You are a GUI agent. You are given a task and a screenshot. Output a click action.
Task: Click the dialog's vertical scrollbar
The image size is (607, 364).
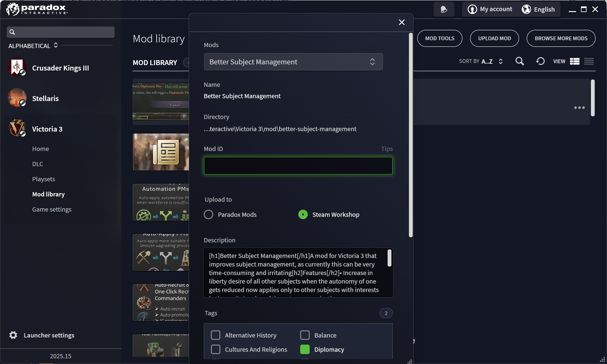pyautogui.click(x=411, y=135)
